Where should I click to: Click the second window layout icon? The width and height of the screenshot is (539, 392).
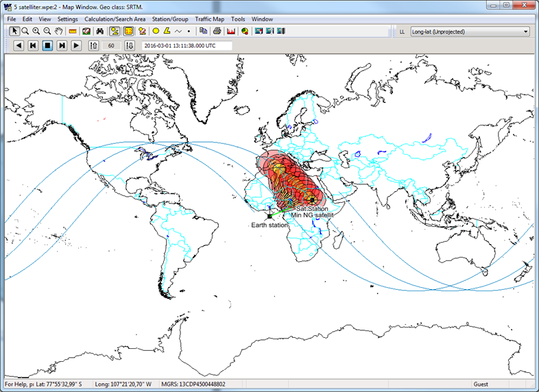270,32
